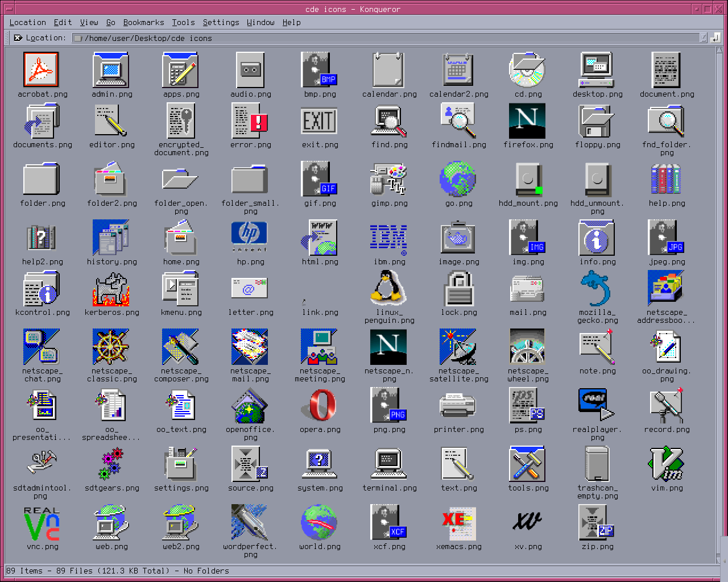Open the Edit menu

(63, 23)
